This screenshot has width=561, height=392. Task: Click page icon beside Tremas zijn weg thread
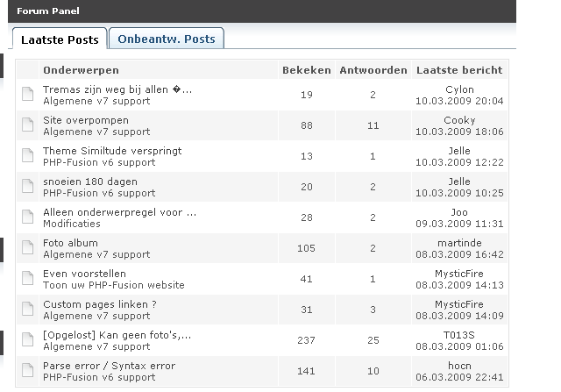(27, 95)
